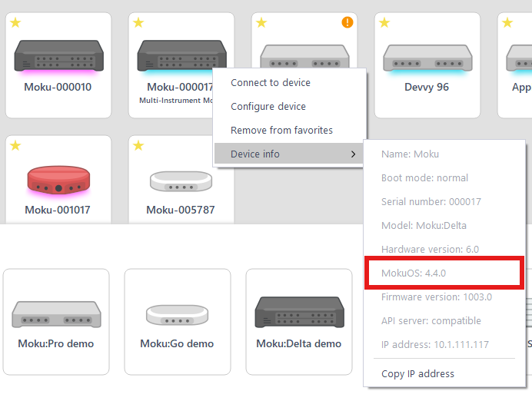Viewport: 532px width, 401px height.
Task: Open the Device info submenu
Action: (289, 154)
